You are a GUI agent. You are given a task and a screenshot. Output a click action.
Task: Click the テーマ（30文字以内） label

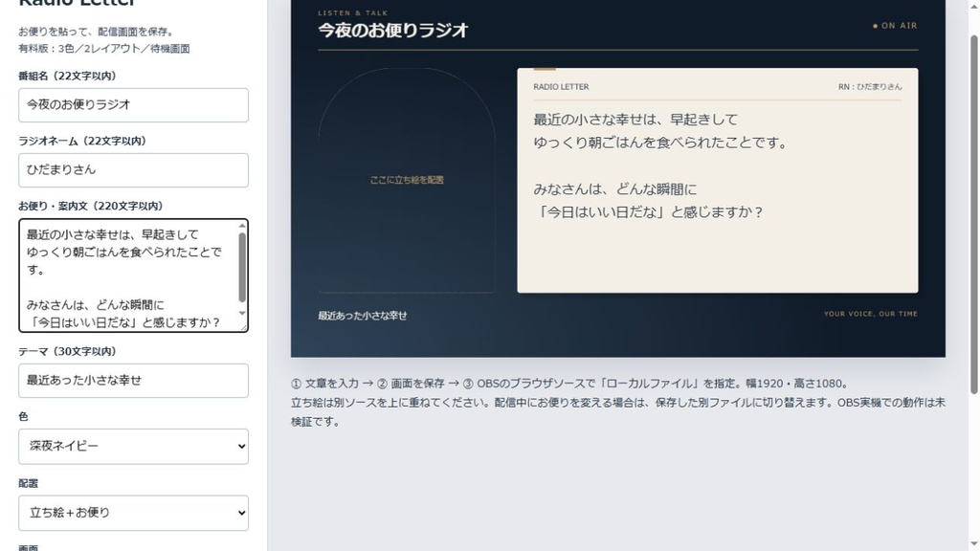tap(68, 351)
